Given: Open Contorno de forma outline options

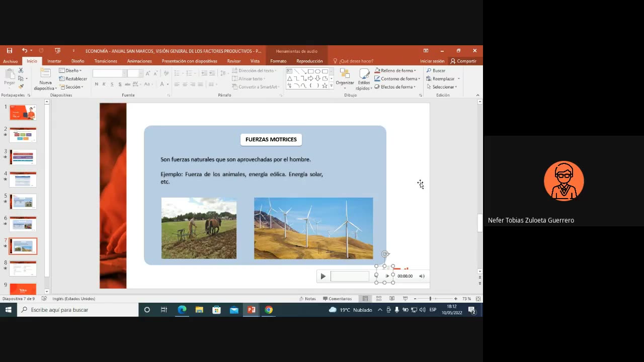Looking at the screenshot, I should tap(396, 78).
